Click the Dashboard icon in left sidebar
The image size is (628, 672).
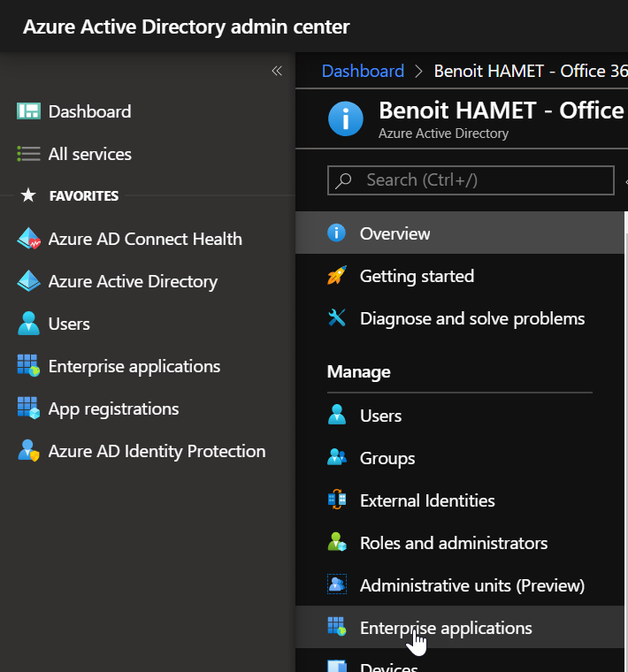point(28,111)
